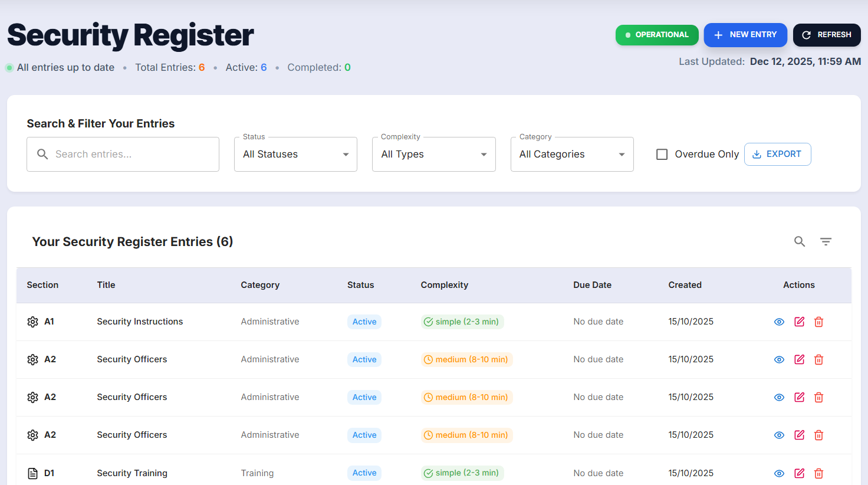868x485 pixels.
Task: Click the document icon in the D1 row
Action: click(33, 473)
